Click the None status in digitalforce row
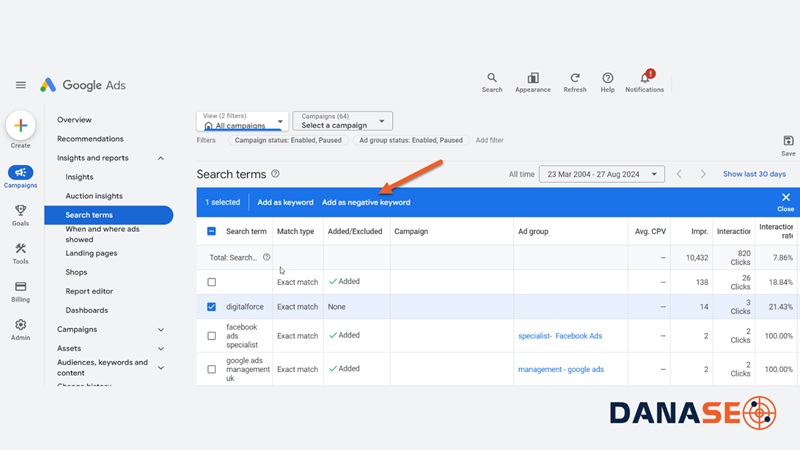Viewport: 800px width, 450px height. (336, 307)
